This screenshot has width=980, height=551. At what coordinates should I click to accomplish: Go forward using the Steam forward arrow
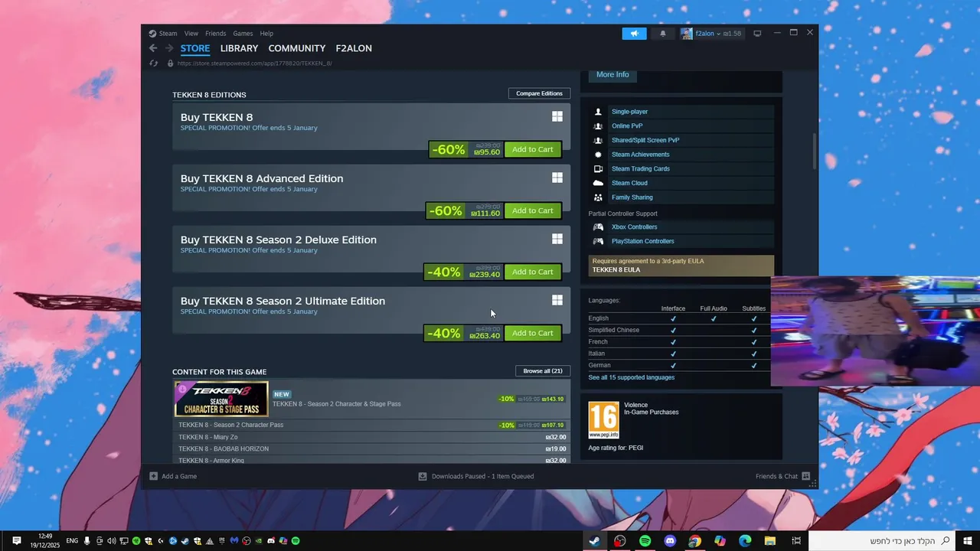169,48
